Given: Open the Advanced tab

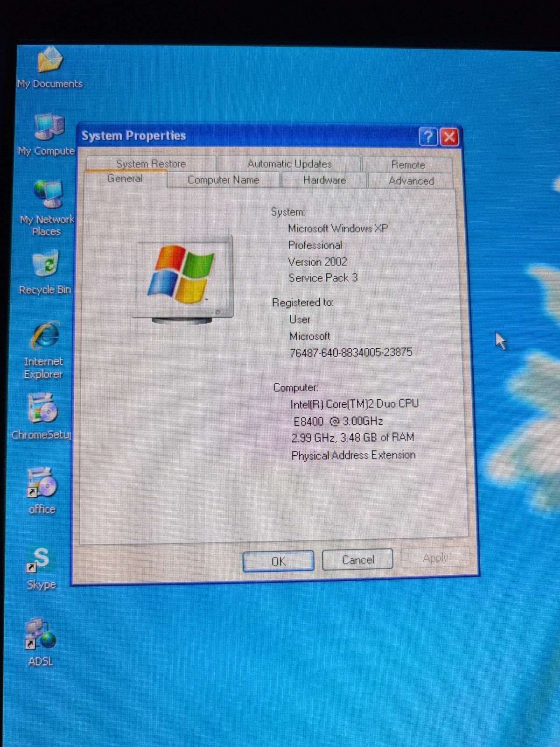Looking at the screenshot, I should point(411,181).
